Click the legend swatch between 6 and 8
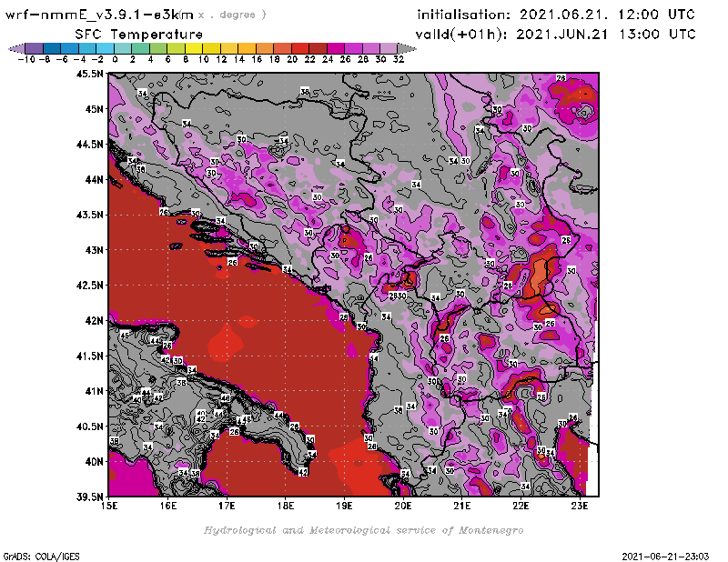 click(176, 48)
